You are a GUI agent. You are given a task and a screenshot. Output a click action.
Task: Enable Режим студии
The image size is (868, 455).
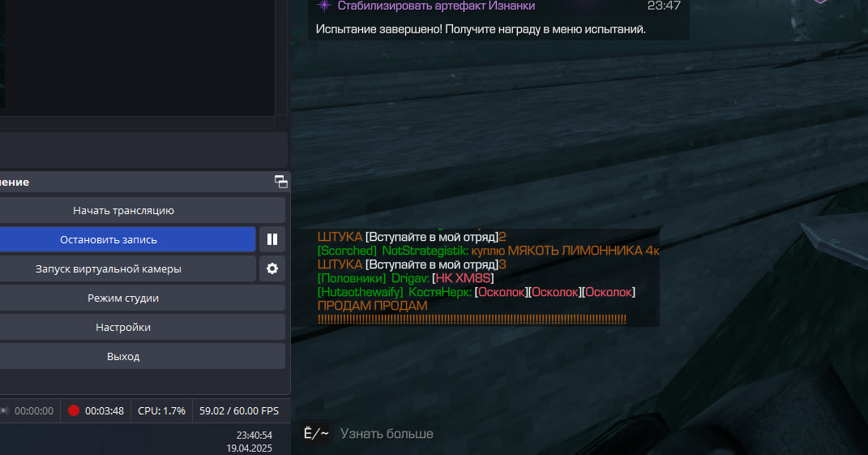point(123,298)
